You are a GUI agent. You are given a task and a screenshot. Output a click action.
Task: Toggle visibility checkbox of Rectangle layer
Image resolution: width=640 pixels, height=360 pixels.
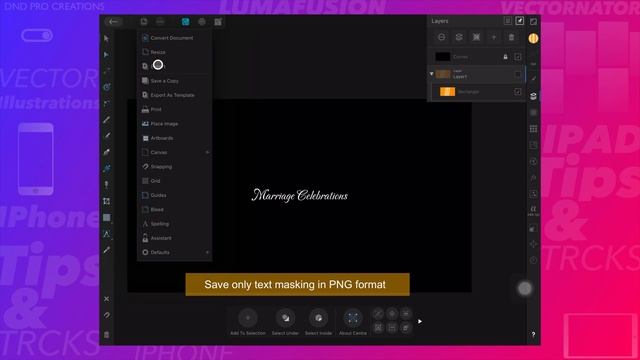coord(518,92)
